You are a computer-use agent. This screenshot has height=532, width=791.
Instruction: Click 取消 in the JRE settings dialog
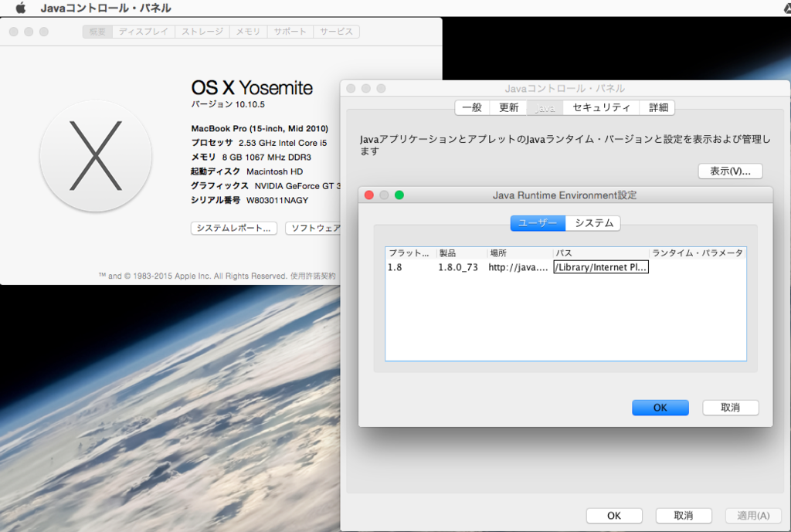click(x=731, y=408)
